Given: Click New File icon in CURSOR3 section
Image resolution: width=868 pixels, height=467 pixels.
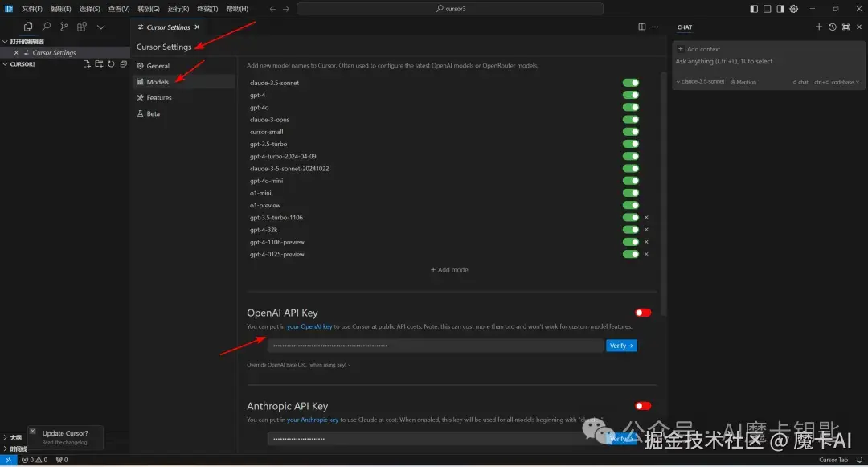Looking at the screenshot, I should tap(87, 64).
